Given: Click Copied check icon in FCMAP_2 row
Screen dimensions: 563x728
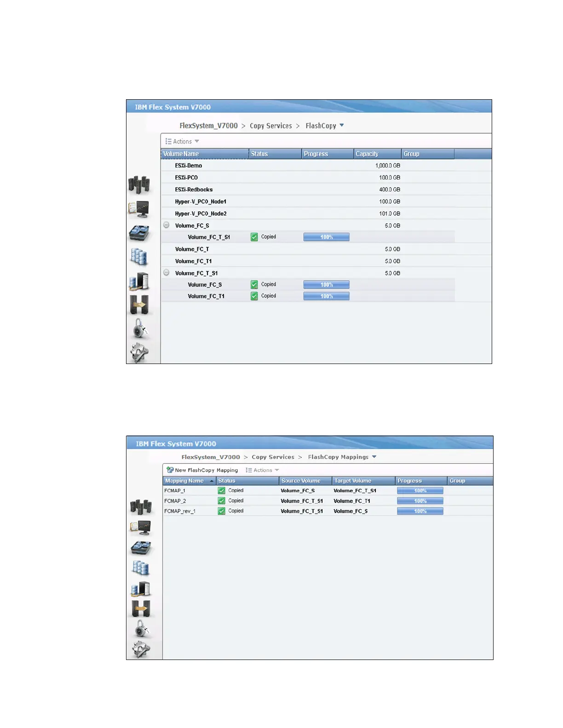Looking at the screenshot, I should (x=222, y=501).
